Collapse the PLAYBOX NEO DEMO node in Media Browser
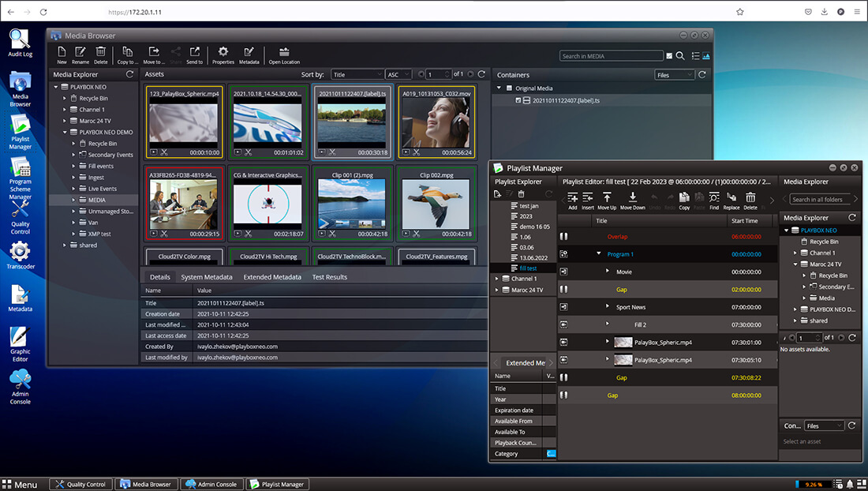The width and height of the screenshot is (868, 491). pyautogui.click(x=65, y=133)
